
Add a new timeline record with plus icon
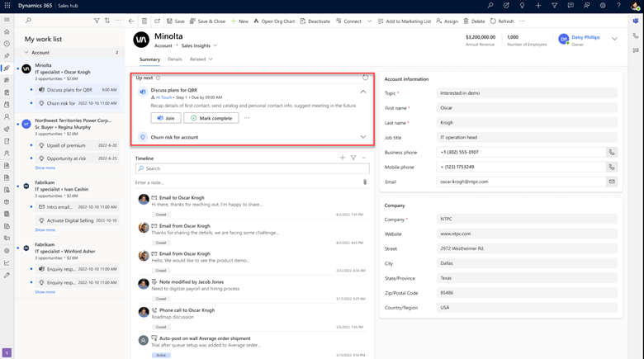pos(343,158)
